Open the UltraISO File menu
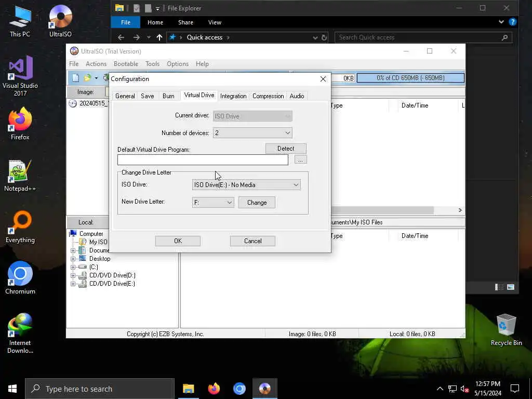The width and height of the screenshot is (532, 399). (x=74, y=64)
